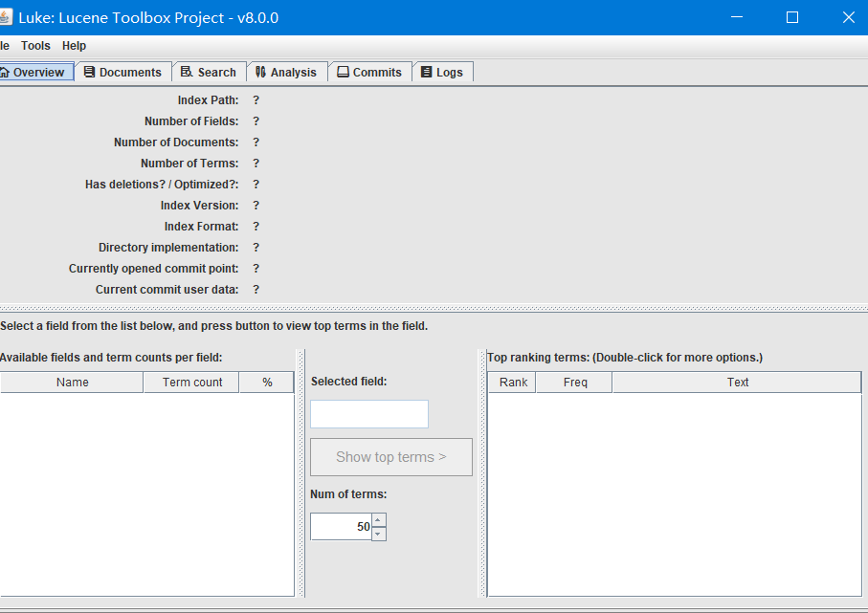This screenshot has width=868, height=613.
Task: Click the Freq column header
Action: coord(574,383)
